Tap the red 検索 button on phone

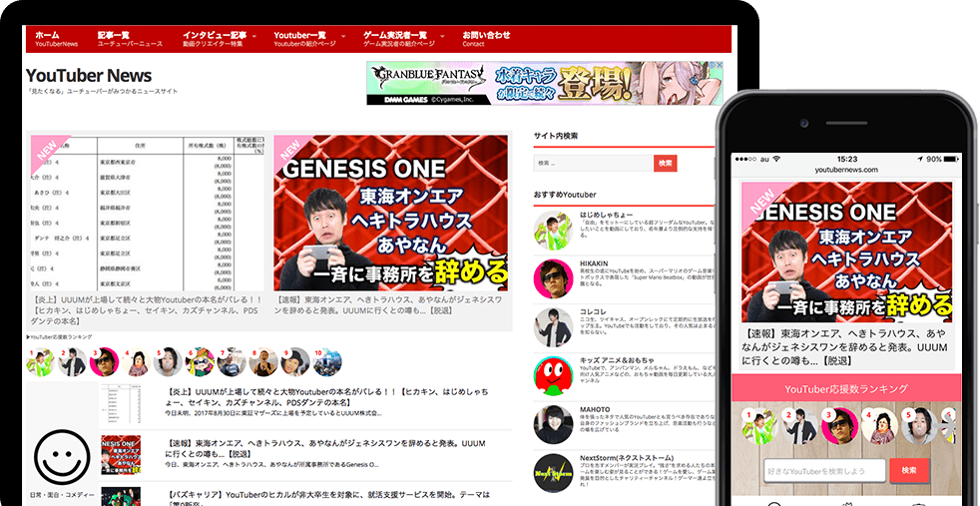click(x=910, y=470)
